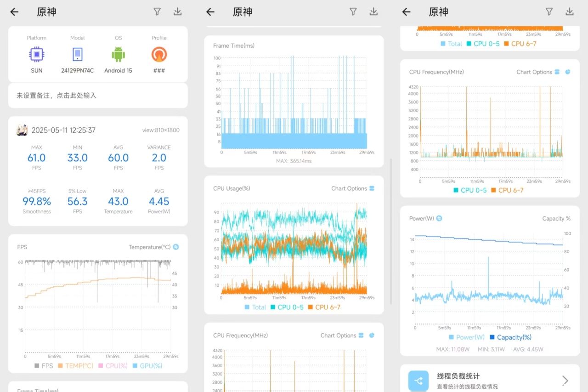Toggle CPU 6~7 legend below right screen's CPU Frequency chart
This screenshot has height=392, width=588.
pos(507,190)
